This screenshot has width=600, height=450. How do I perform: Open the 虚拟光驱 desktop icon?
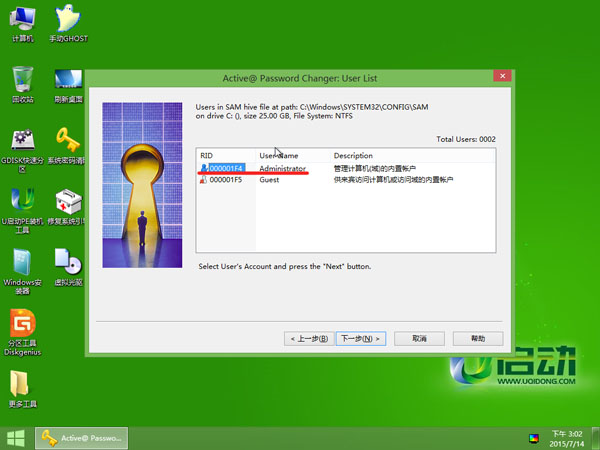[68, 267]
